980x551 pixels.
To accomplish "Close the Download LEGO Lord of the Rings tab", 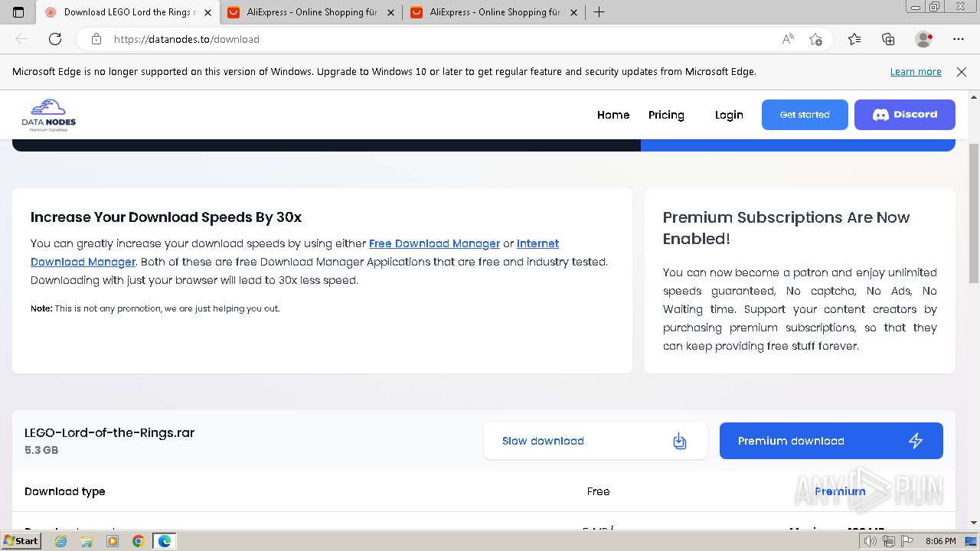I will (207, 12).
